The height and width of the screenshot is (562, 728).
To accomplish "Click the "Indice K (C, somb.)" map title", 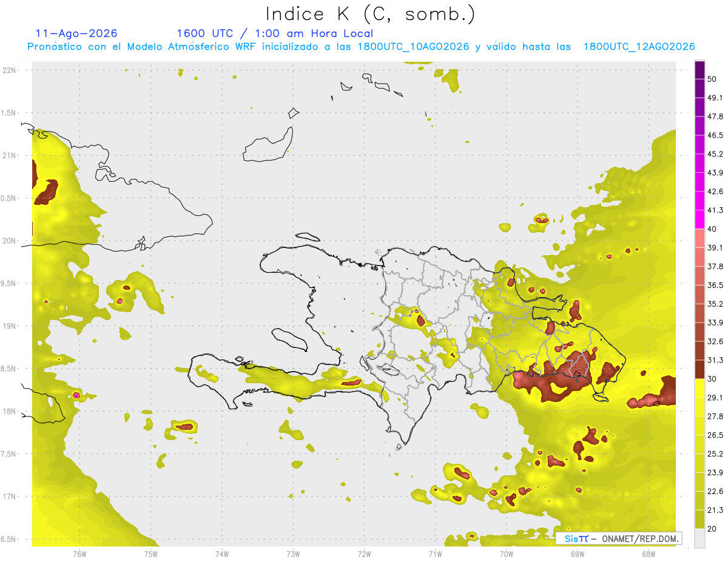I will pyautogui.click(x=371, y=14).
